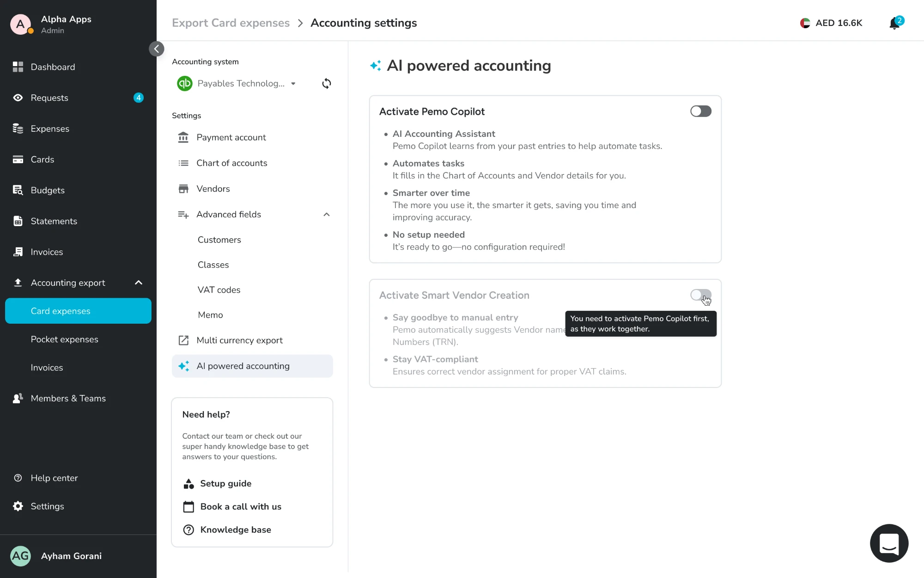Click the Requests eye icon
Image resolution: width=924 pixels, height=578 pixels.
pos(18,98)
